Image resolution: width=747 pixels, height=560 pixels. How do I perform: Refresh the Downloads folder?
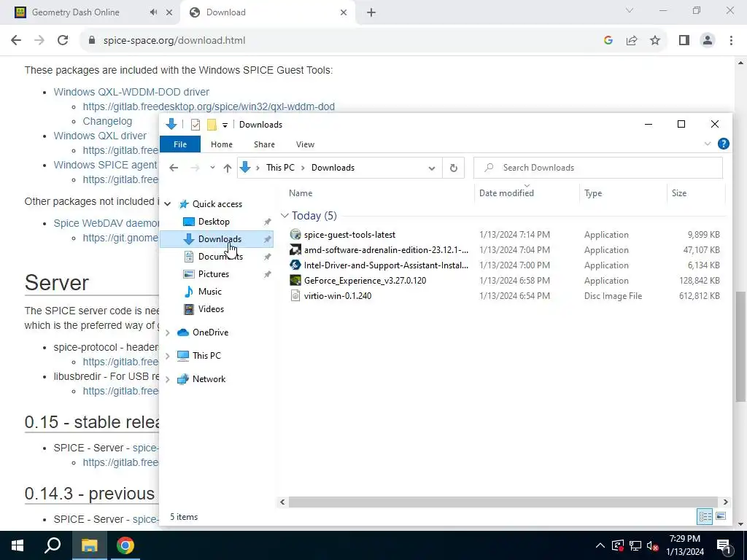click(454, 168)
